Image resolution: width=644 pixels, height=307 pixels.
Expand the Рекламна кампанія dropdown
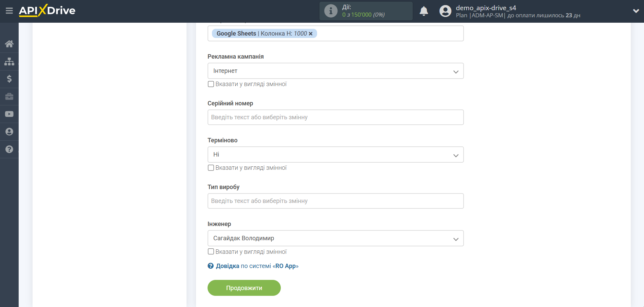(x=335, y=71)
